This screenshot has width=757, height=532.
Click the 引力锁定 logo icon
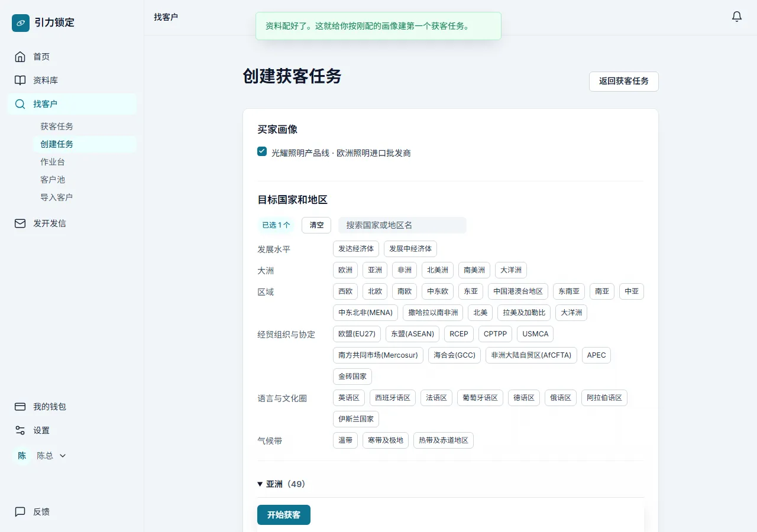coord(21,23)
